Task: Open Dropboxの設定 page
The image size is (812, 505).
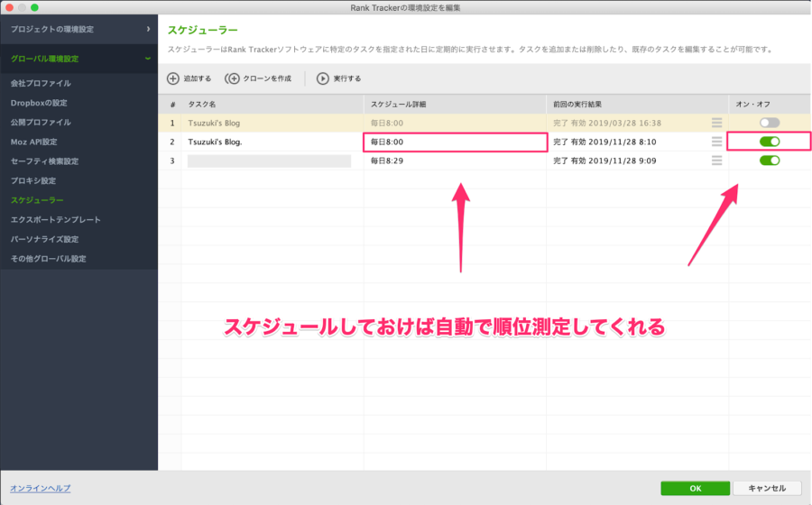Action: (x=39, y=103)
